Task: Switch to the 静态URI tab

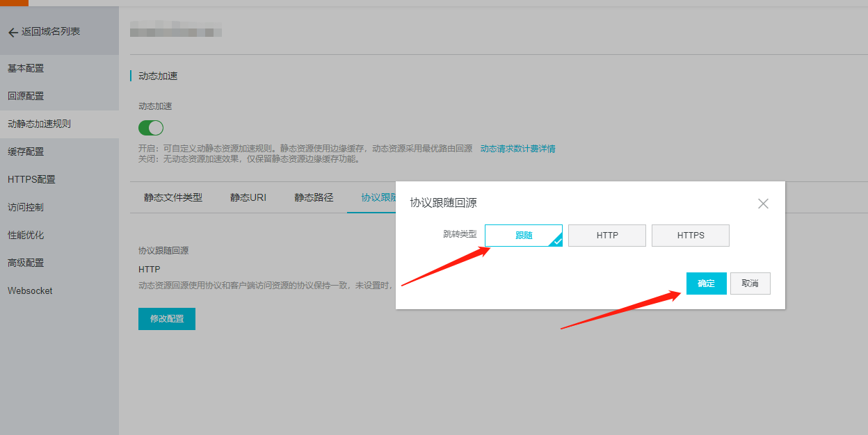Action: [x=248, y=197]
